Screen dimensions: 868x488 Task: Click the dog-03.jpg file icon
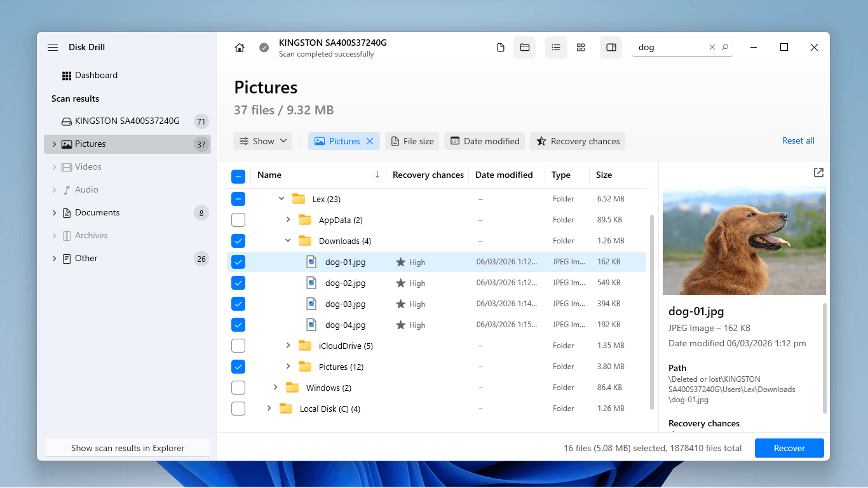(311, 304)
